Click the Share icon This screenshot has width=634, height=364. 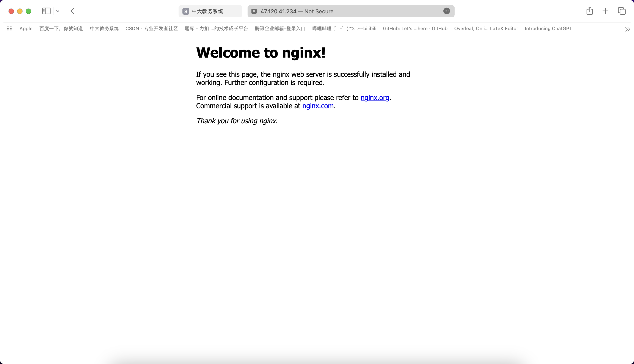point(590,11)
